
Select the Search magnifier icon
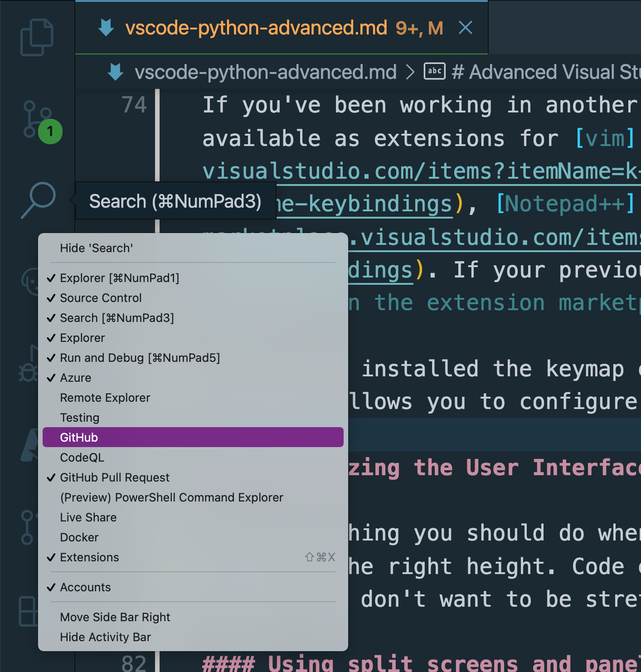(36, 199)
